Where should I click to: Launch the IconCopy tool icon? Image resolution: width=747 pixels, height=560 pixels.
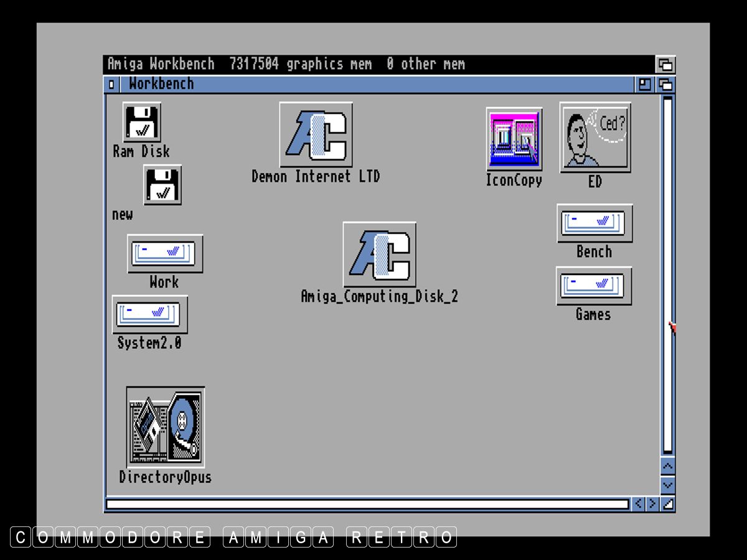click(514, 139)
